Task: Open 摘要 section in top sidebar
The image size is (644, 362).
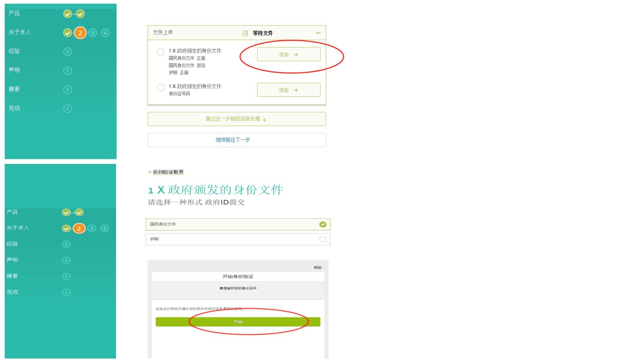Action: pos(14,89)
